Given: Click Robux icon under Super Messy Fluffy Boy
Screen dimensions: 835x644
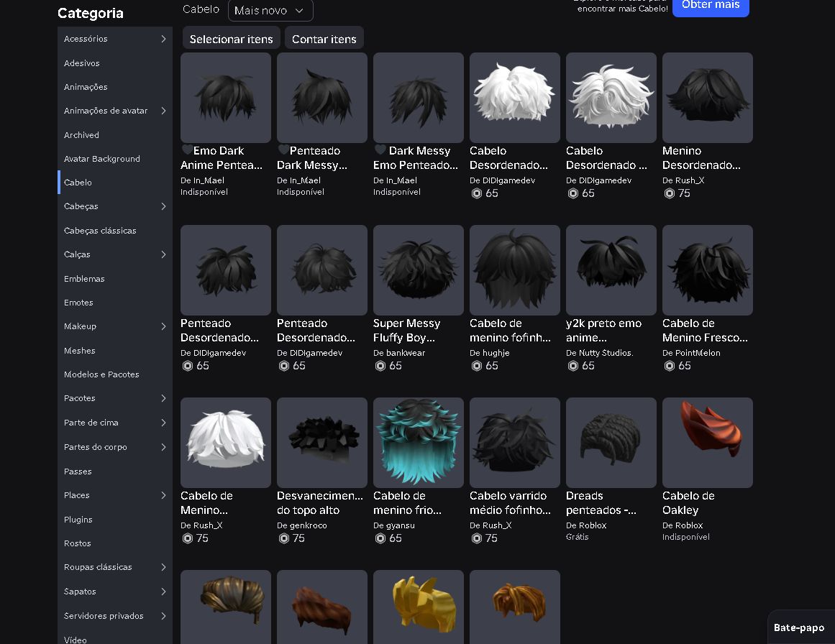Looking at the screenshot, I should 380,366.
